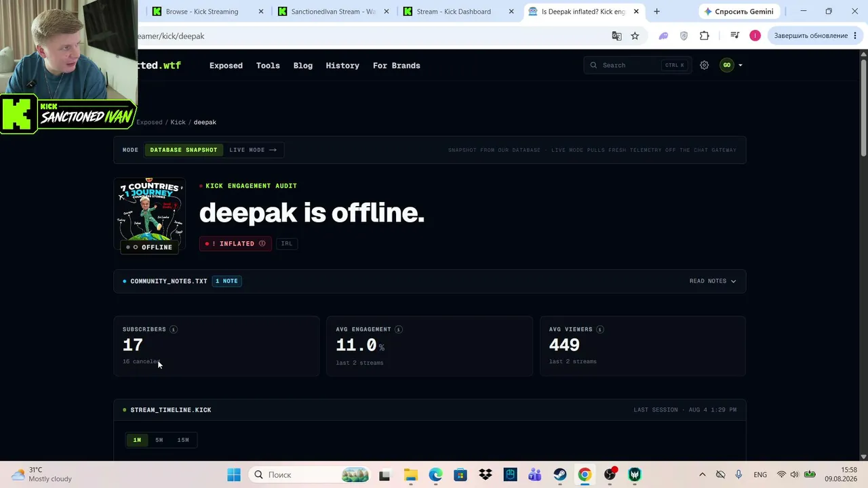Switch to SanctionedIvan Stream tab
Viewport: 868px width, 488px height.
tap(333, 12)
